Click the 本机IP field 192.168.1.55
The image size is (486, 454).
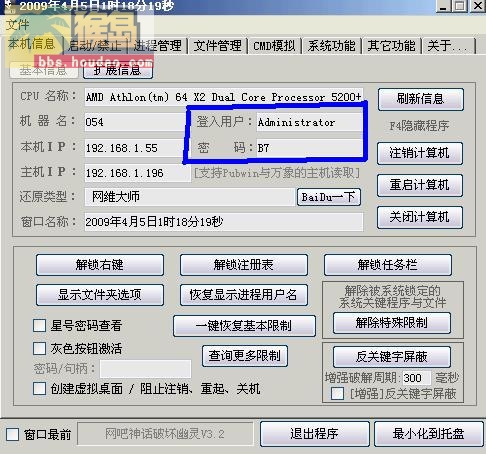coord(135,148)
